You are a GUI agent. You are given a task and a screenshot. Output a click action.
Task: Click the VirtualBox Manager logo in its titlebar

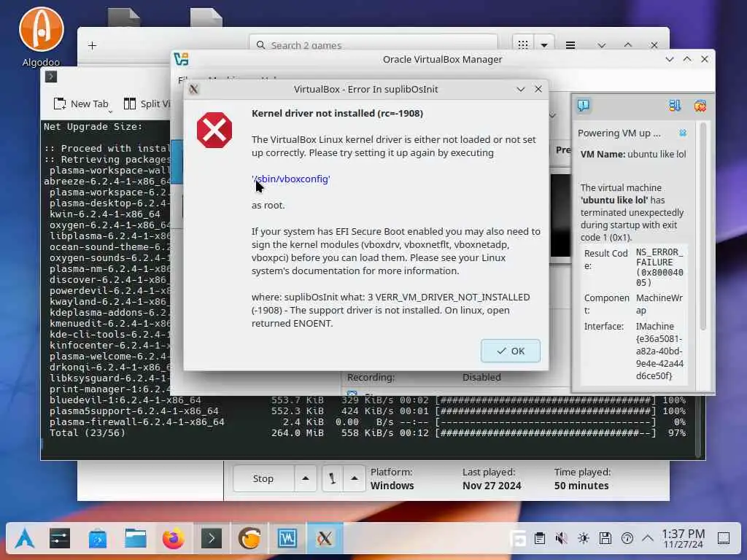pos(182,59)
